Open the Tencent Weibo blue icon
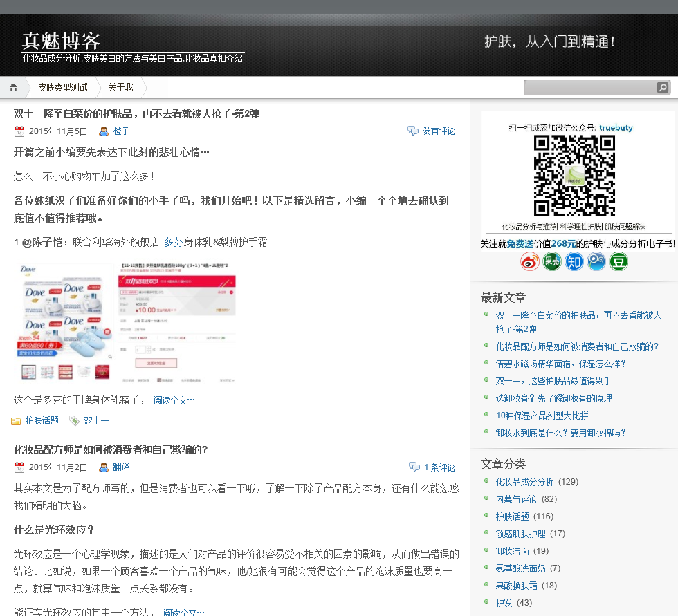 (x=596, y=262)
